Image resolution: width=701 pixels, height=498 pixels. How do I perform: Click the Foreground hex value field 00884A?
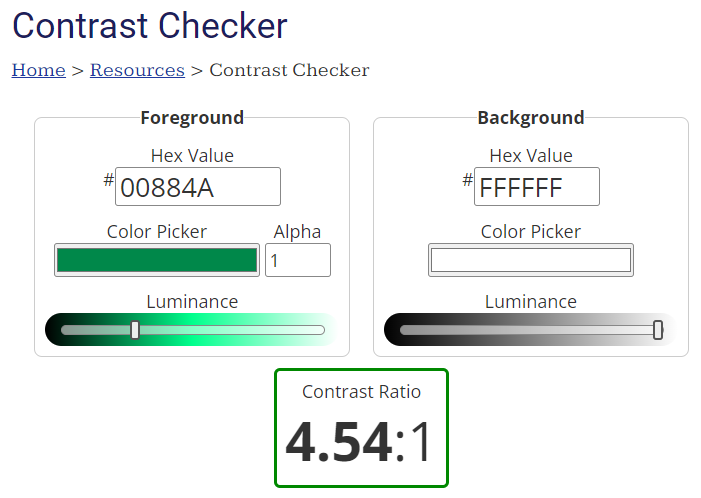198,187
